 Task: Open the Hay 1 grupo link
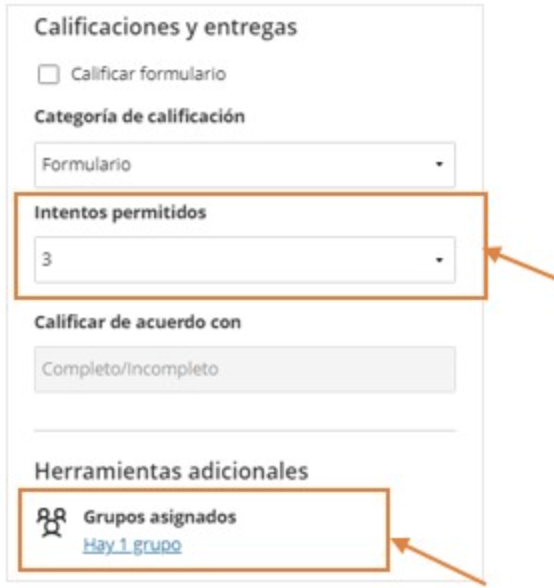(132, 545)
